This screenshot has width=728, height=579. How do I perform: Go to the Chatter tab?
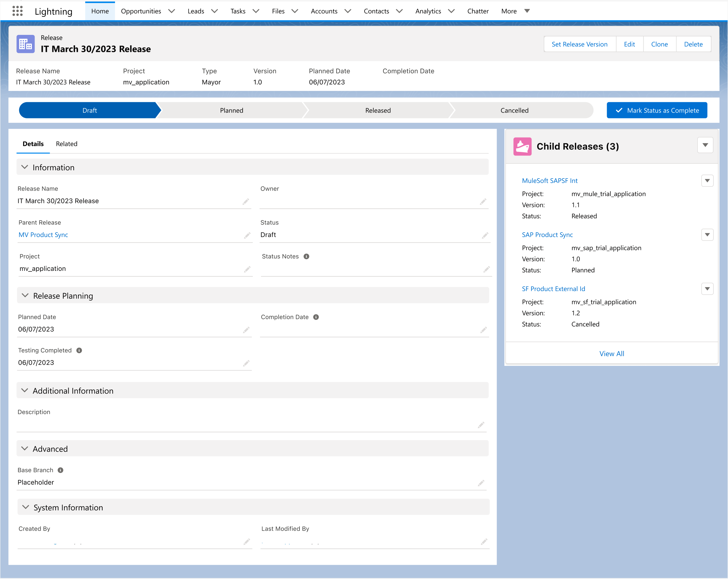click(478, 11)
